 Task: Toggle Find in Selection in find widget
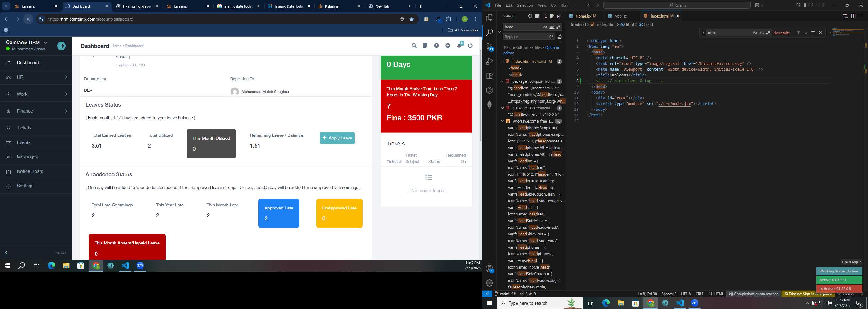coord(813,33)
